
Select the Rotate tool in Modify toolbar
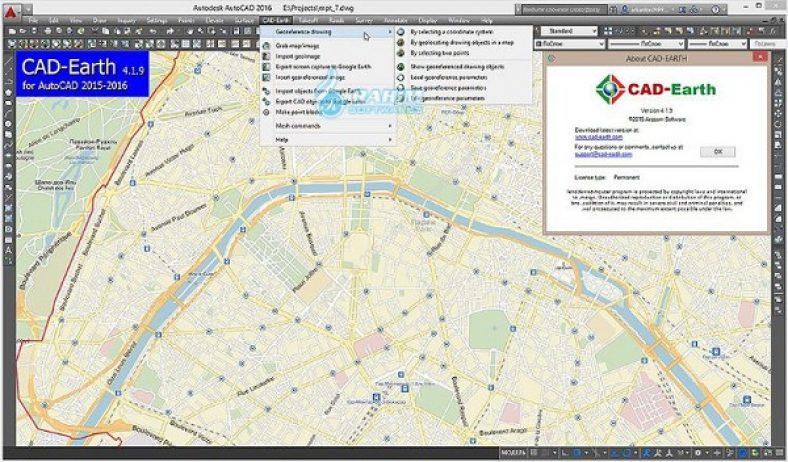779,124
